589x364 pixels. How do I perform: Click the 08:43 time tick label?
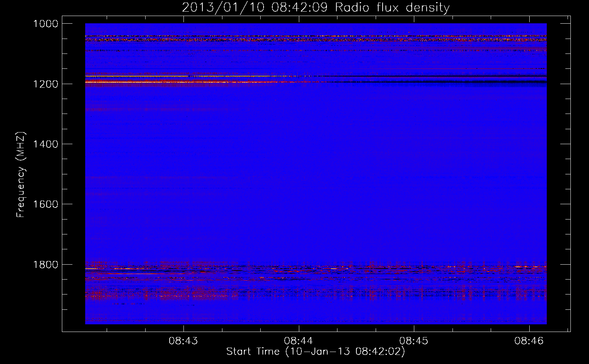(x=183, y=341)
